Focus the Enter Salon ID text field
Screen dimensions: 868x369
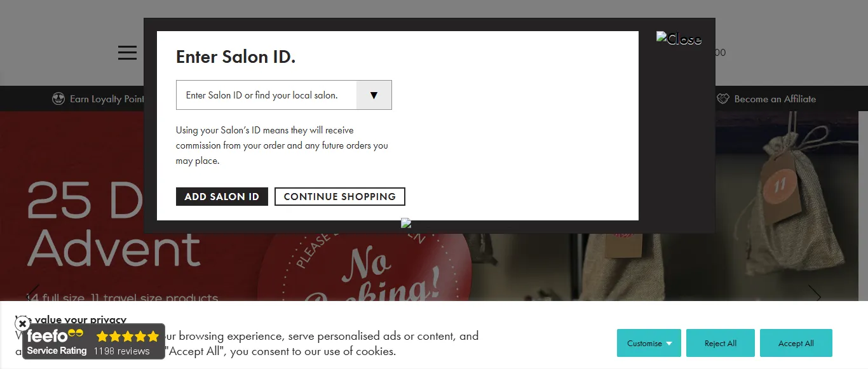266,95
